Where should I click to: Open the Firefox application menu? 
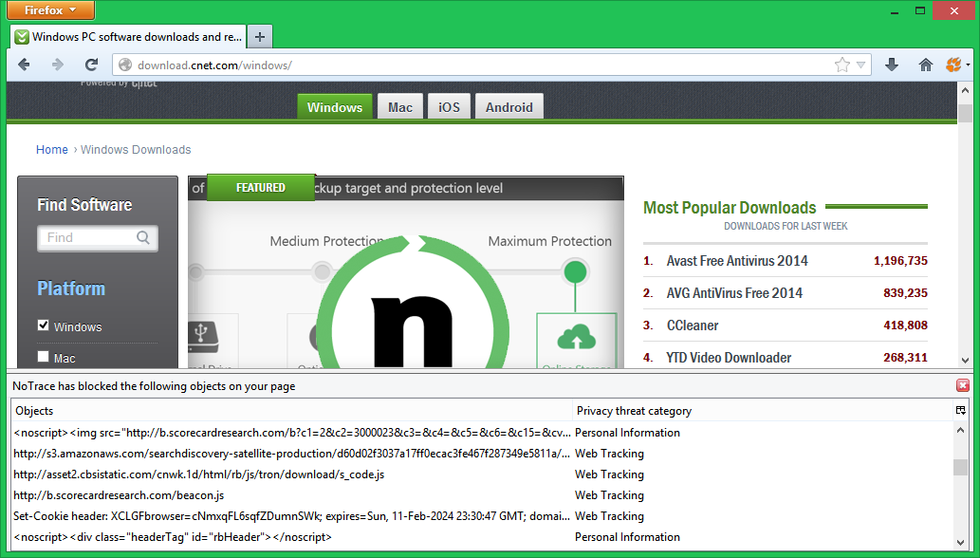click(50, 10)
